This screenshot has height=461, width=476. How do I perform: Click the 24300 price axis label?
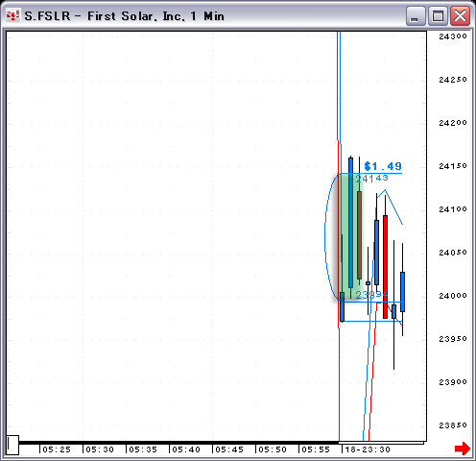453,36
